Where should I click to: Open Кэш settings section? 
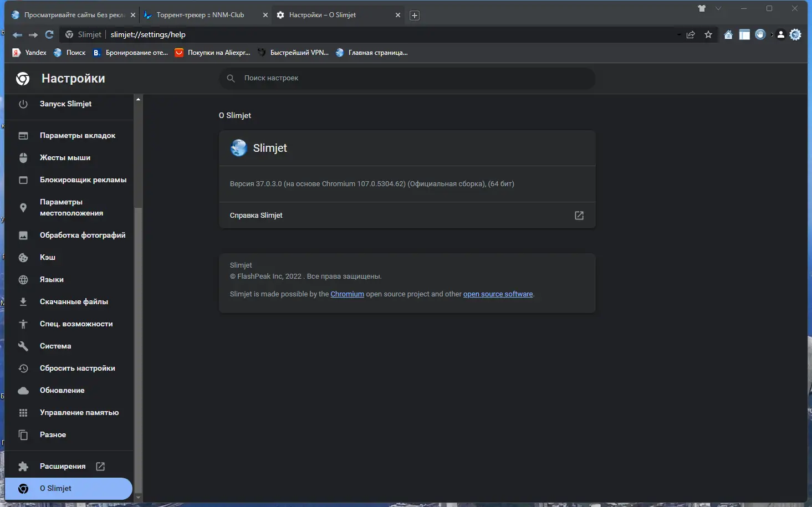pyautogui.click(x=69, y=258)
